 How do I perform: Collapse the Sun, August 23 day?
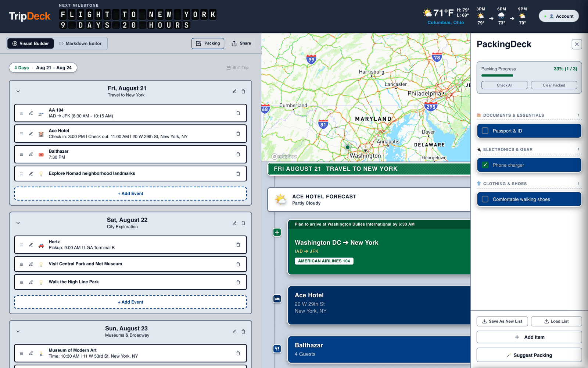pyautogui.click(x=18, y=332)
